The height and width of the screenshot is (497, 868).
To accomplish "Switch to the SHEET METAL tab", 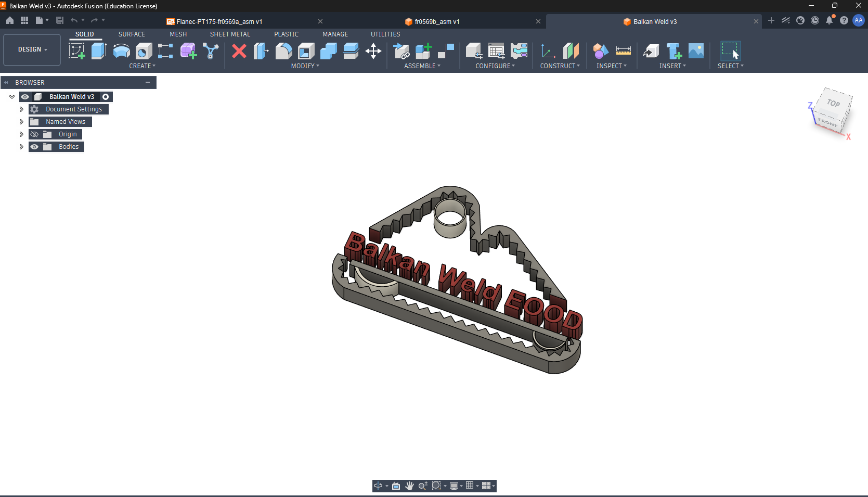I will [230, 34].
